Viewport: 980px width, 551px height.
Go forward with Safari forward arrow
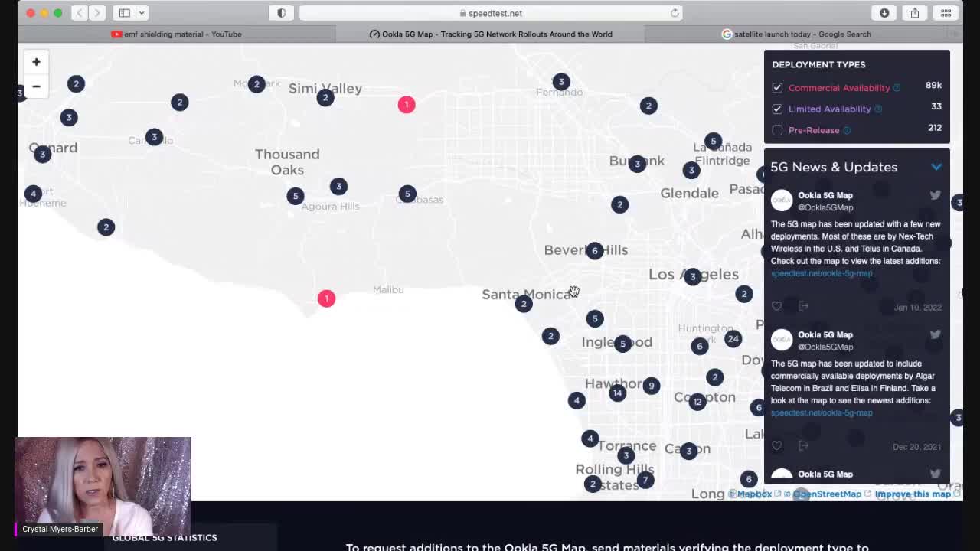(x=97, y=13)
